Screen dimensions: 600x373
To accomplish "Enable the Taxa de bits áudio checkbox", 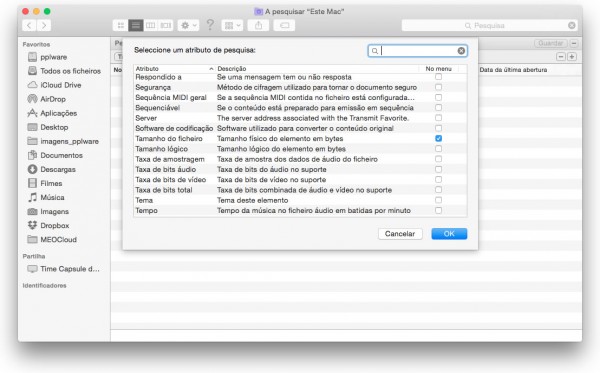I will [439, 169].
